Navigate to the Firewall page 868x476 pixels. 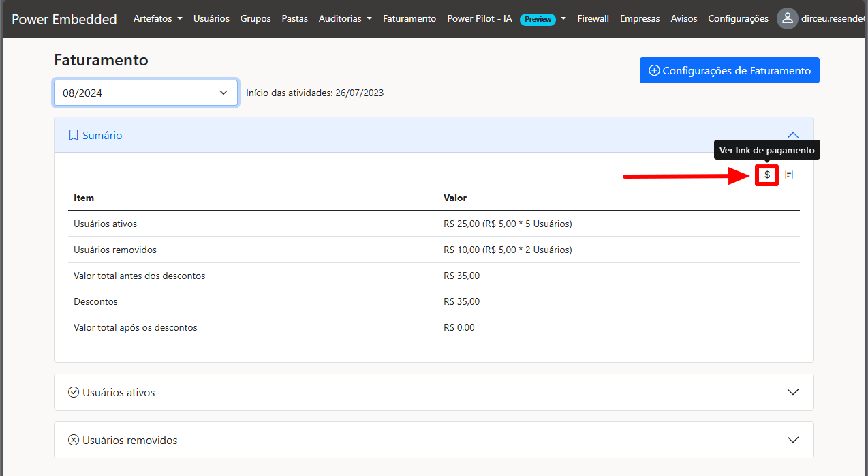(x=593, y=18)
